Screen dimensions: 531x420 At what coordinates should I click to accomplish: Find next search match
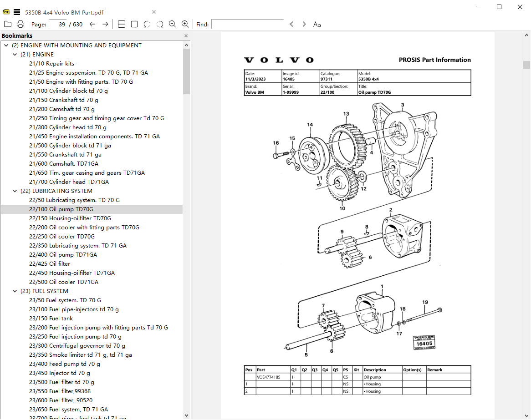click(304, 24)
